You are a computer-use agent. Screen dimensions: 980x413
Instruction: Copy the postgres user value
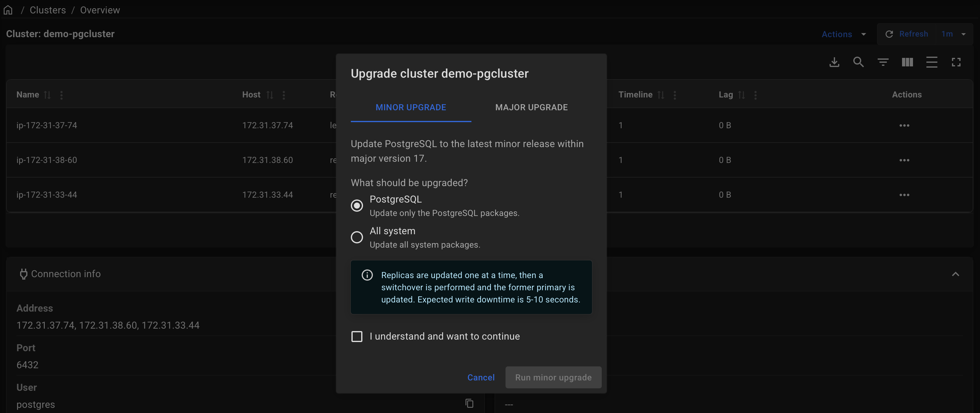click(469, 403)
